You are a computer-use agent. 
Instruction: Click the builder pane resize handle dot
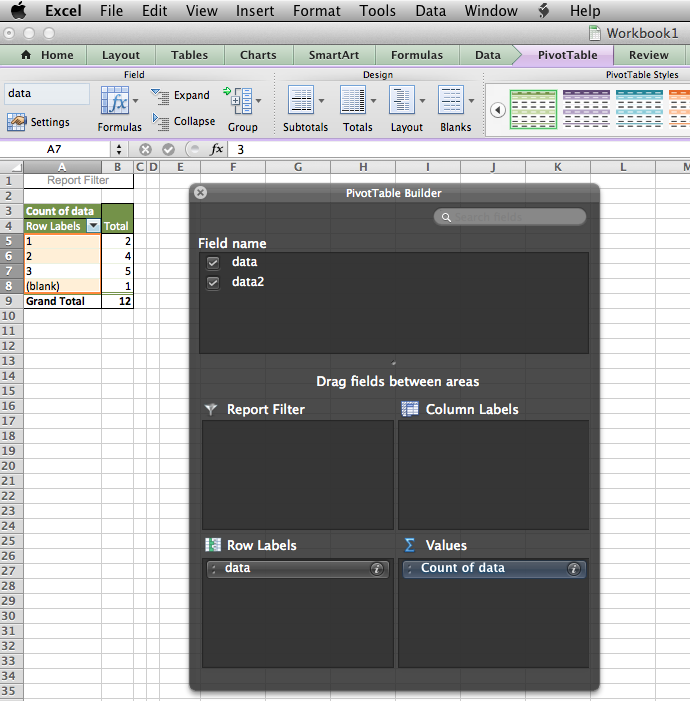(x=394, y=363)
